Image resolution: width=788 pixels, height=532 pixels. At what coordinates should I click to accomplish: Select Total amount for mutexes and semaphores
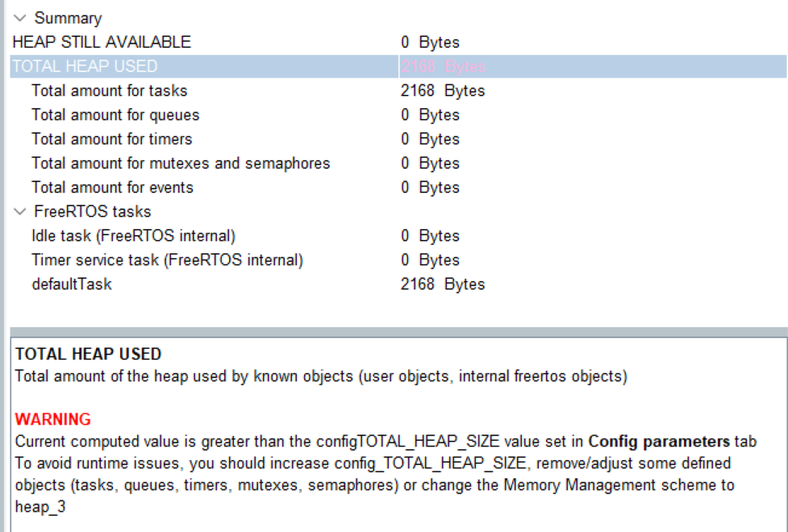pyautogui.click(x=181, y=163)
